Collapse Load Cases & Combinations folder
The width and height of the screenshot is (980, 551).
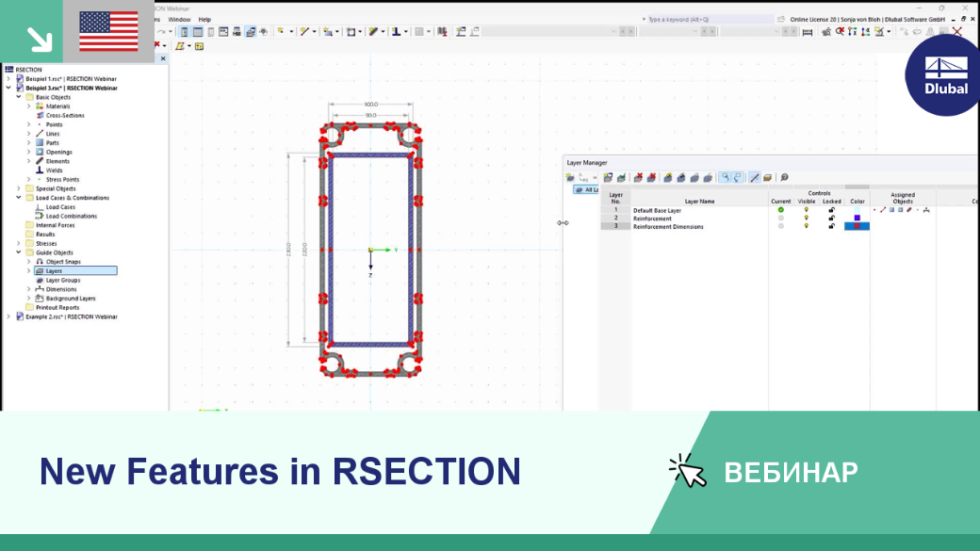pyautogui.click(x=19, y=198)
